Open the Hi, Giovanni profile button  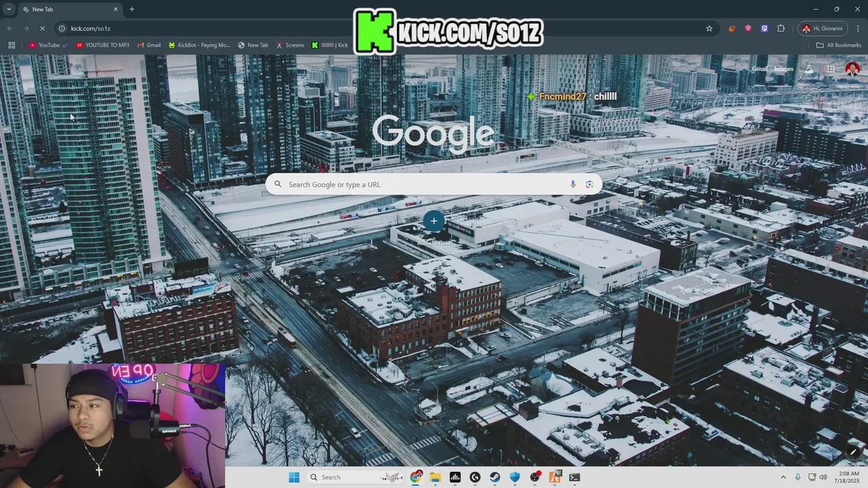[x=823, y=28]
